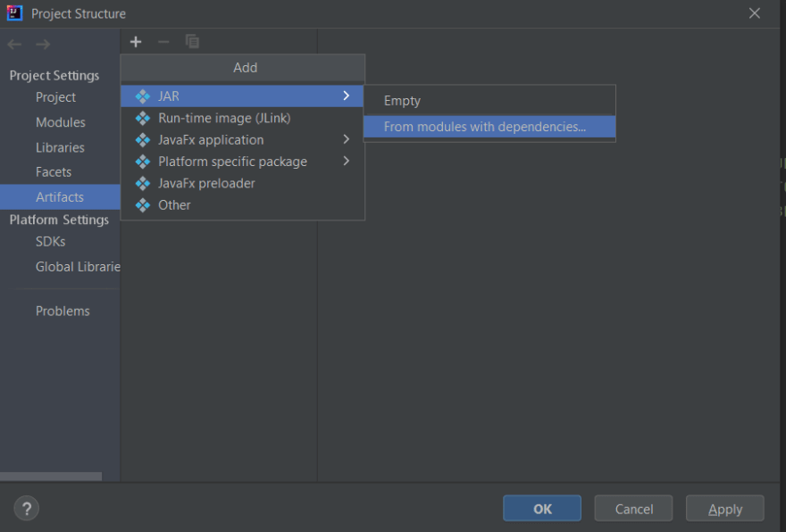Click the icon beside JavaFx preloader
The width and height of the screenshot is (786, 532).
coord(143,183)
